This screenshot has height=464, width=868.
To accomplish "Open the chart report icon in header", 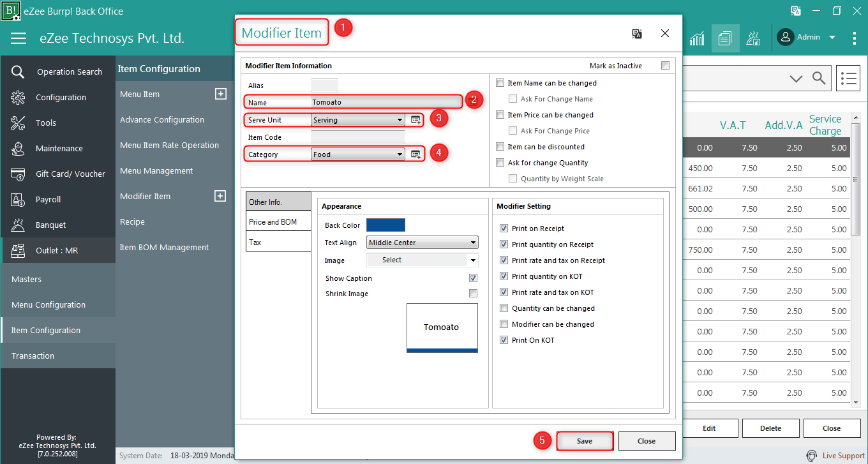I will [697, 38].
